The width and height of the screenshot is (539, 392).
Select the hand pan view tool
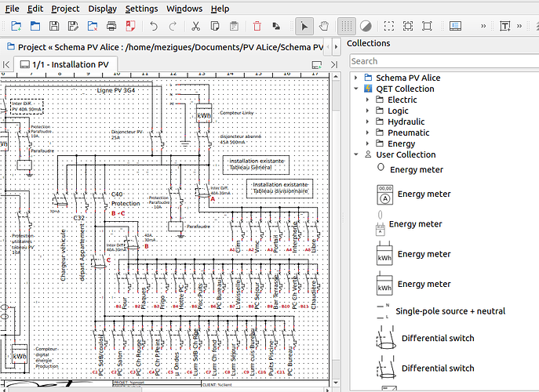323,26
